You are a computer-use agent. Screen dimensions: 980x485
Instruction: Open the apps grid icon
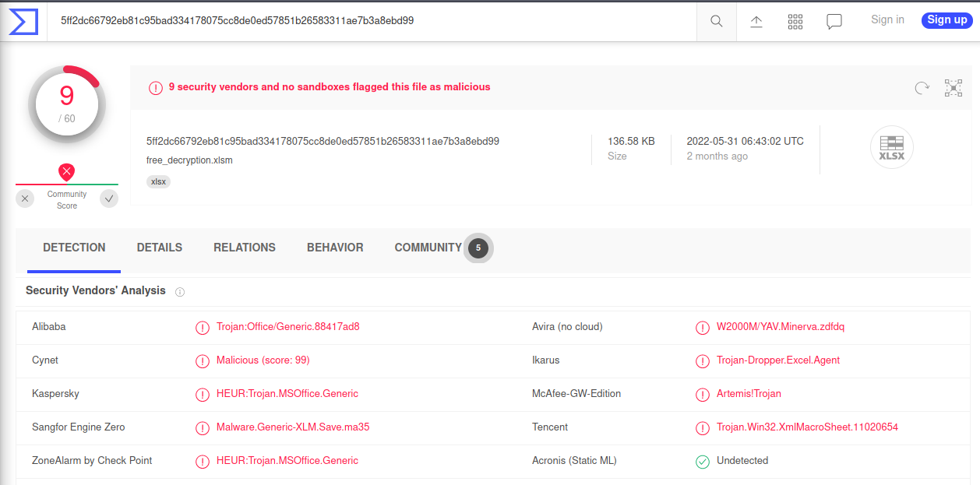click(x=795, y=21)
